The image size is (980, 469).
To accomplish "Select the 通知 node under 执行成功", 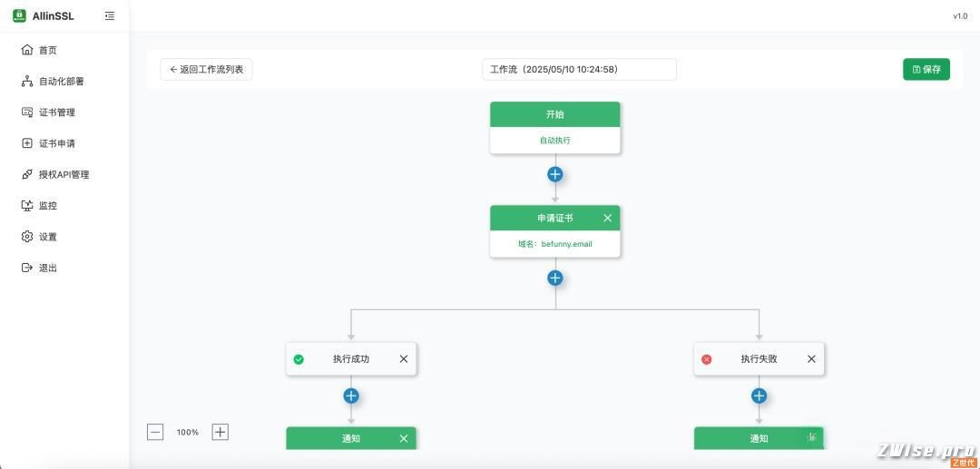I will tap(351, 438).
